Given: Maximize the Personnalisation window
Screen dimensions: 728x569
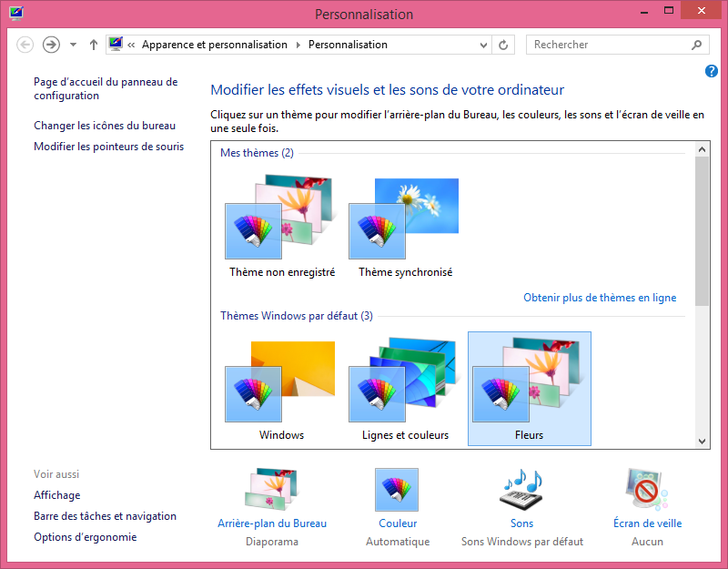Looking at the screenshot, I should (x=669, y=10).
